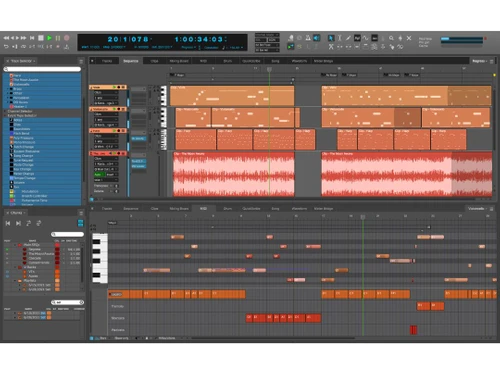
Task: Toggle the blue insert button on third track
Action: coord(138,138)
